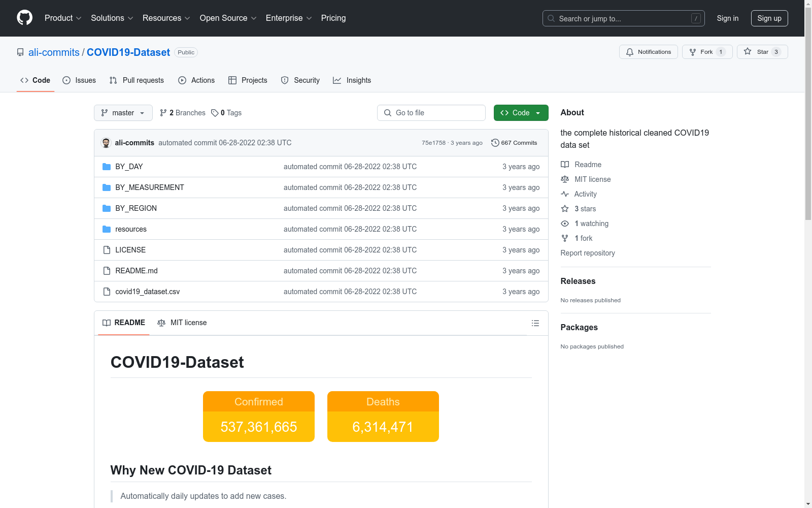812x508 pixels.
Task: Click the Notifications button
Action: (x=649, y=52)
